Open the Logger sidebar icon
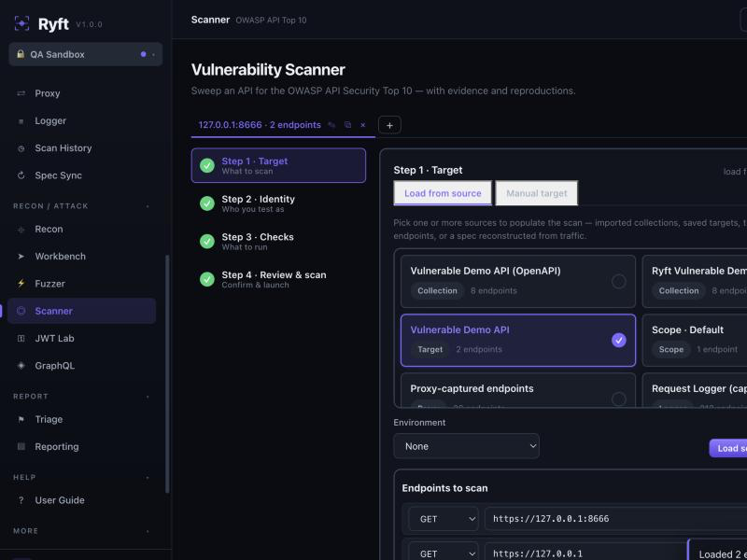 point(21,121)
